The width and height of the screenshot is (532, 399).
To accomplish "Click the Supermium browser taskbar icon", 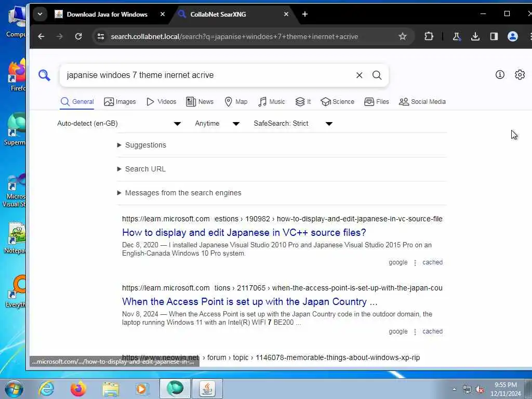I will point(175,389).
